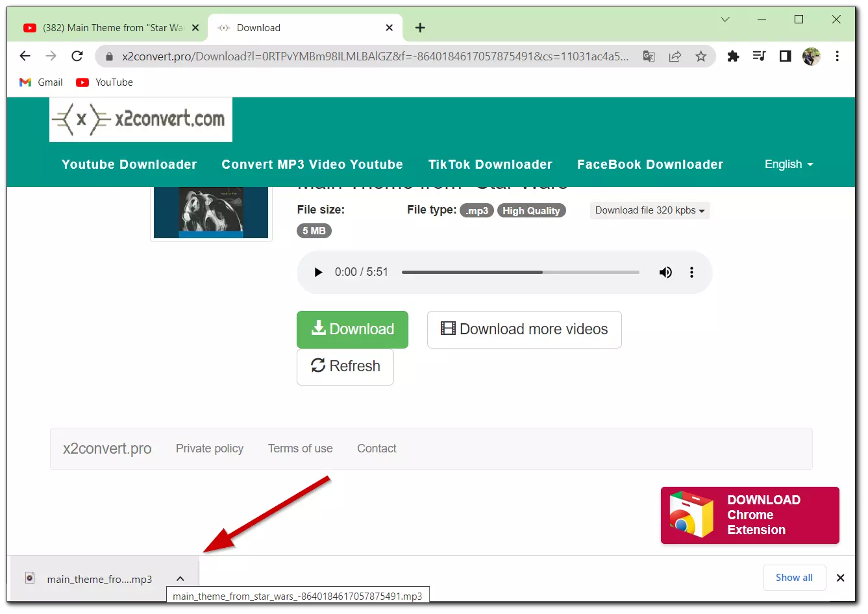
Task: Click Download more videos button
Action: [525, 329]
